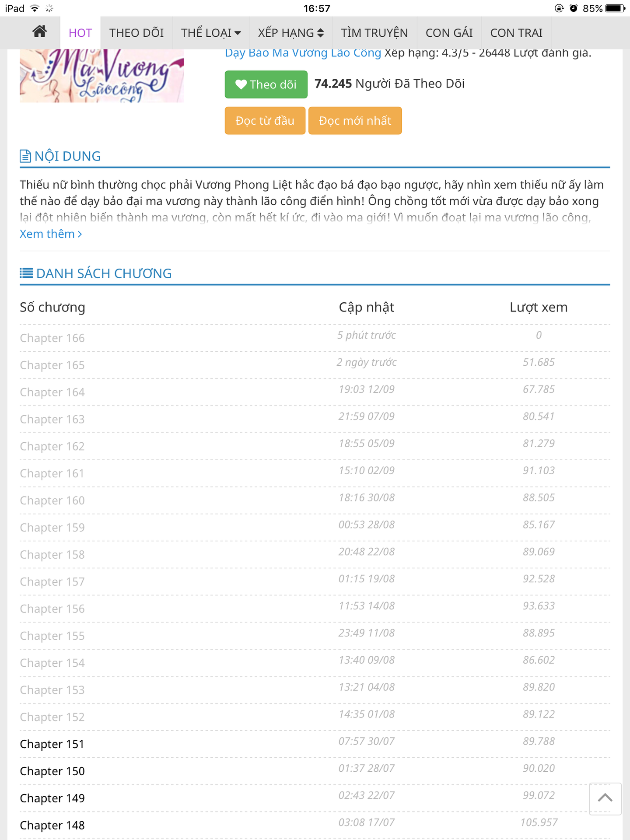Switch to the HOT tab
630x840 pixels.
click(x=80, y=33)
